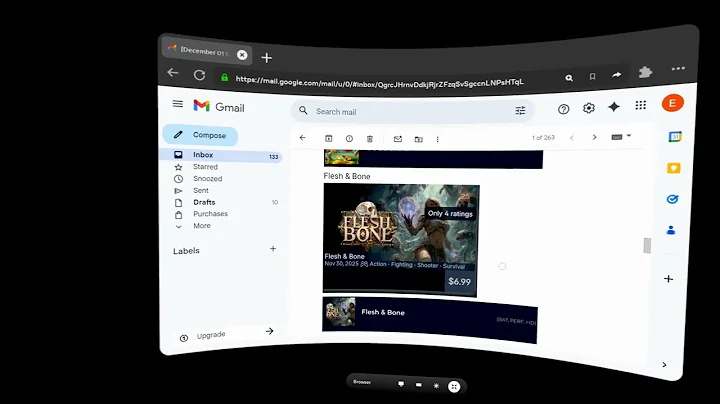Expand More folders list
This screenshot has height=404, width=720.
(x=202, y=226)
